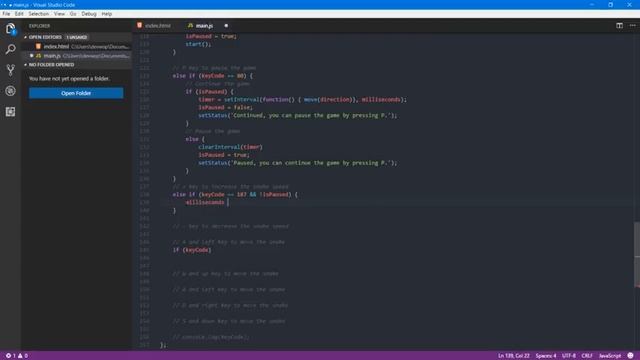Restore the Visual Studio Code window
Viewport: 640px width, 360px height.
pyautogui.click(x=611, y=5)
